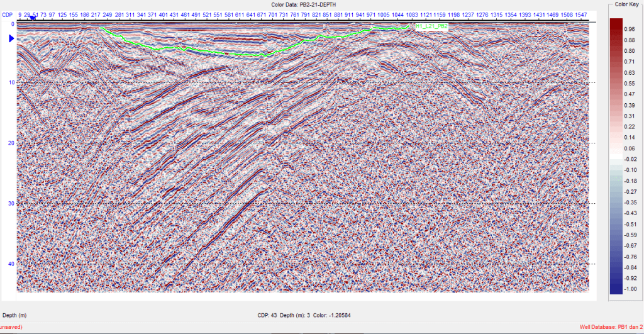Click the depth 40 label on vertical axis
Viewport: 644px width, 334px height.
11,264
